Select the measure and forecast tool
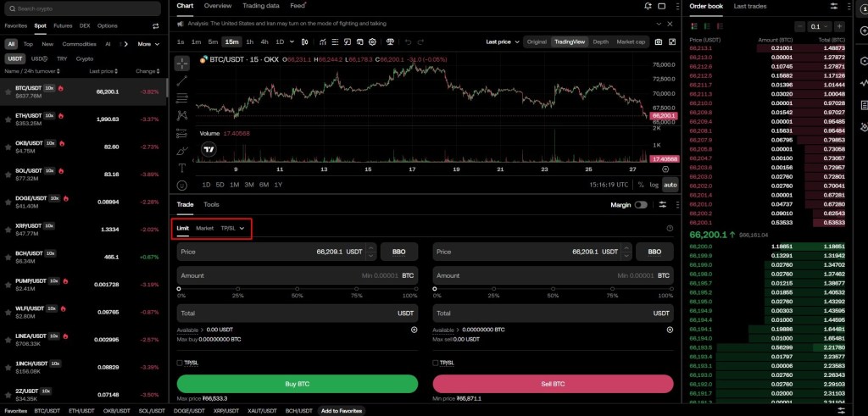This screenshot has height=416, width=868. [x=182, y=133]
